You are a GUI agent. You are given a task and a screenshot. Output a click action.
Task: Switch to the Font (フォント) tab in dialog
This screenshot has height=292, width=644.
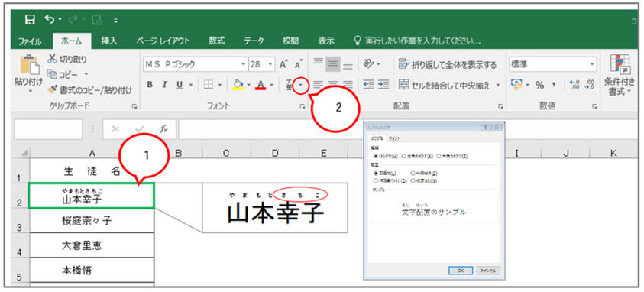(395, 139)
